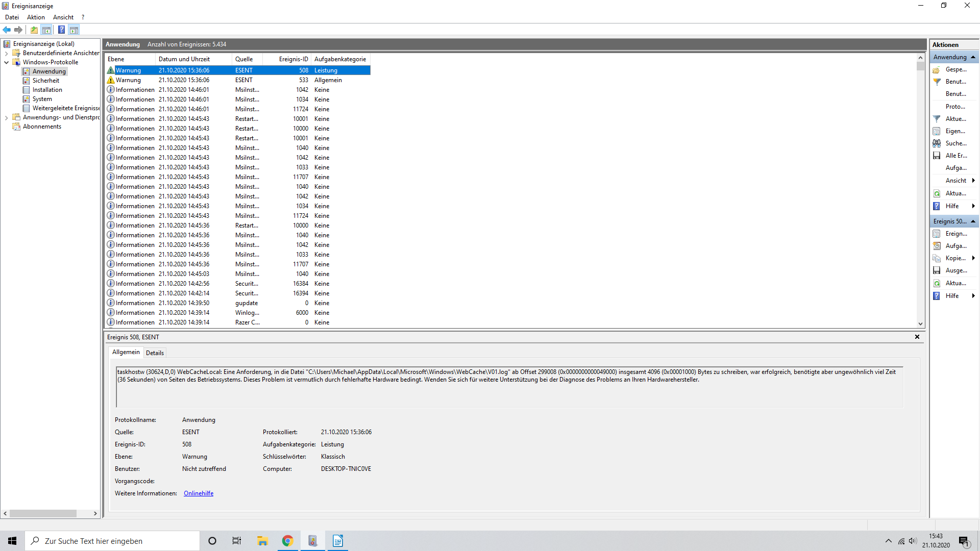The height and width of the screenshot is (551, 980).
Task: Collapse the Anwendung actions section arrow
Action: [x=973, y=57]
